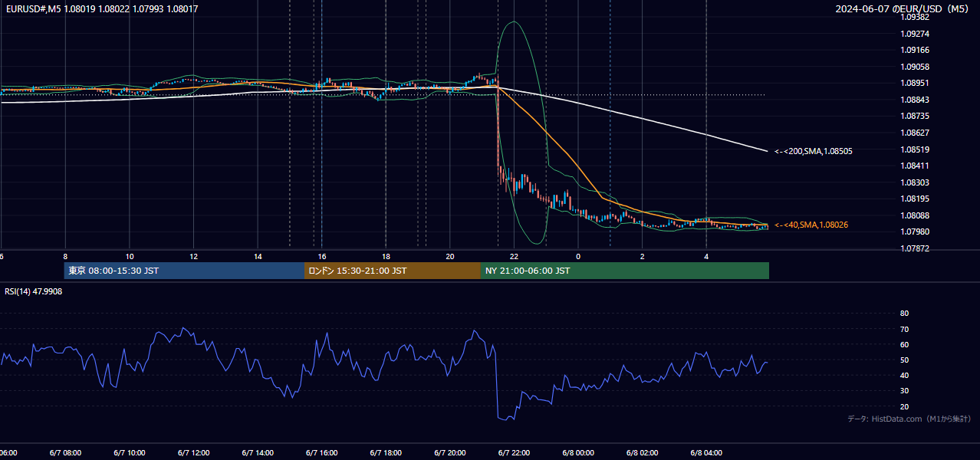The width and height of the screenshot is (980, 460).
Task: Click the bottom date label 6/7 22:00
Action: [x=514, y=453]
